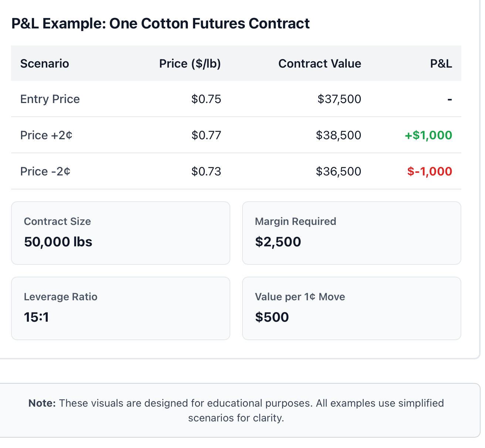Open the Contract Size card
The image size is (485, 448).
pos(121,233)
